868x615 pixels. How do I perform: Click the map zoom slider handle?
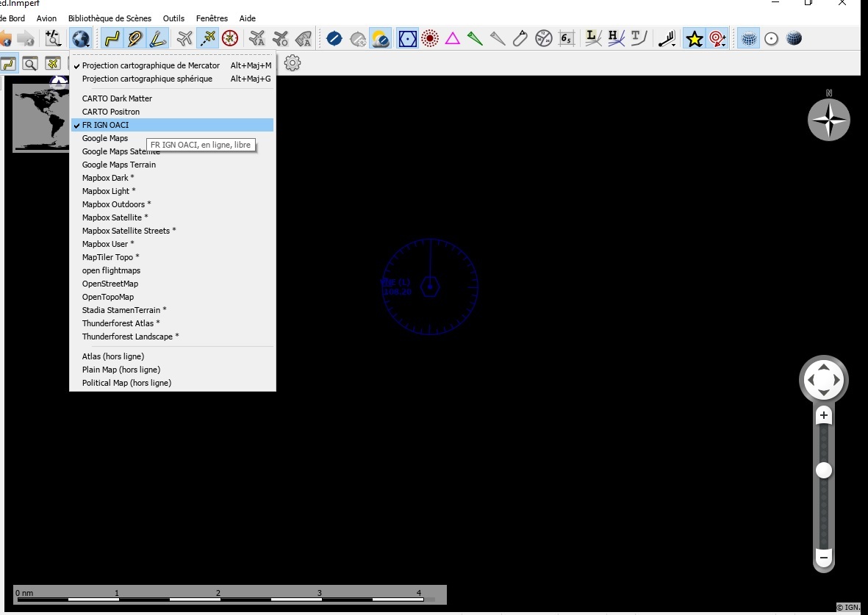pyautogui.click(x=824, y=470)
